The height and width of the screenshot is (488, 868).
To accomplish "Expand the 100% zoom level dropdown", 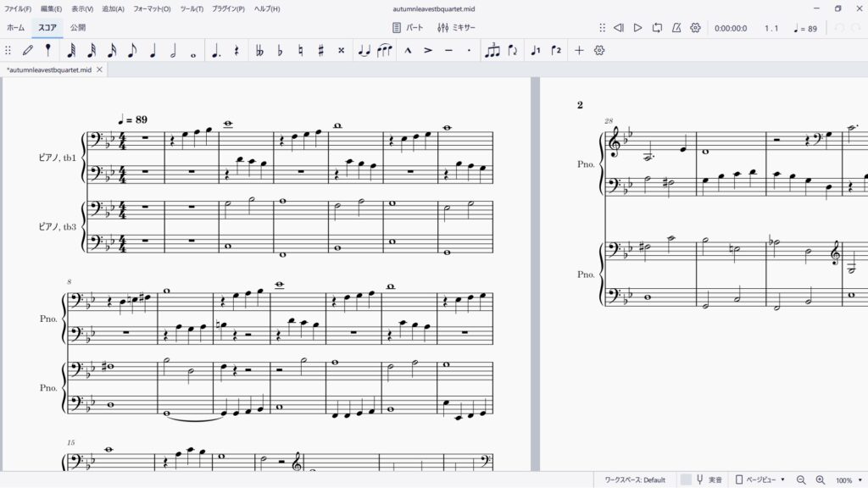I will pos(848,480).
